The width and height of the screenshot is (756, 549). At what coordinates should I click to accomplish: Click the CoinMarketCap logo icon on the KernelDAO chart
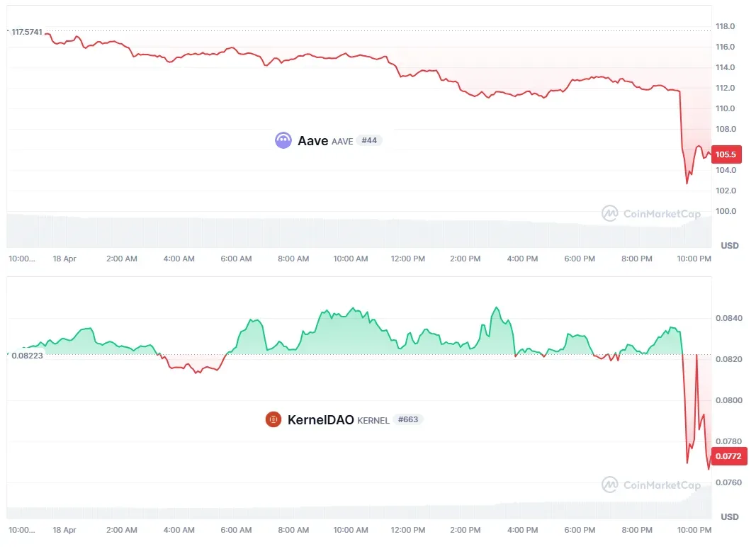pyautogui.click(x=609, y=485)
